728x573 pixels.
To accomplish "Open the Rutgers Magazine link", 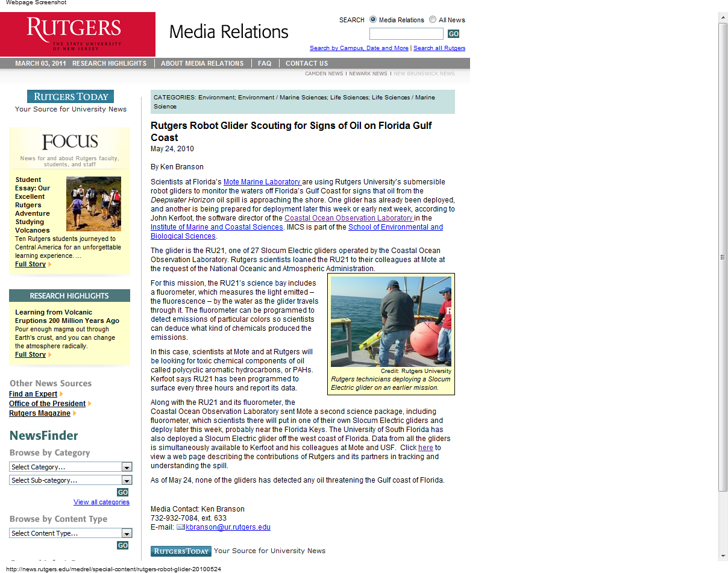I will tap(40, 413).
